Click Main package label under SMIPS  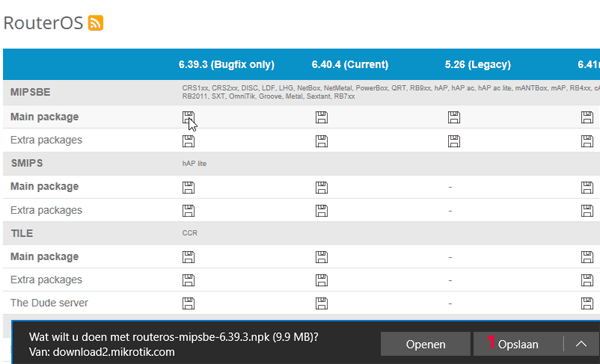point(44,186)
